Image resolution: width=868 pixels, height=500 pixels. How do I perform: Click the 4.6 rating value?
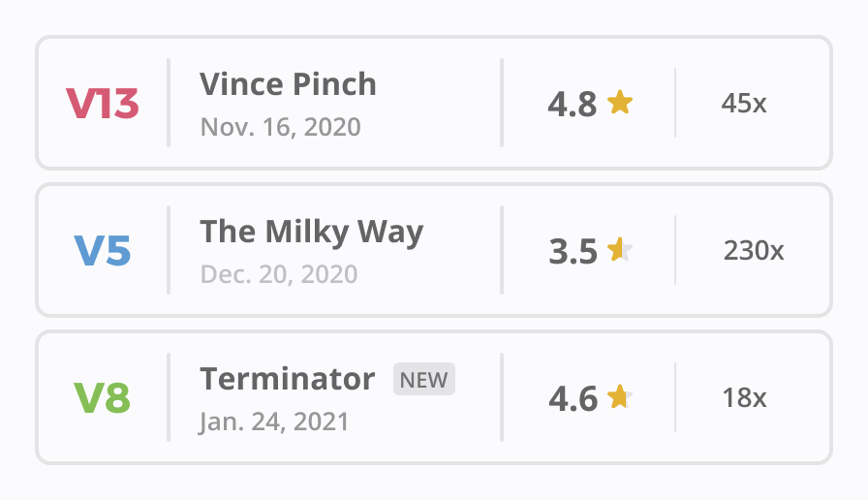pyautogui.click(x=573, y=398)
